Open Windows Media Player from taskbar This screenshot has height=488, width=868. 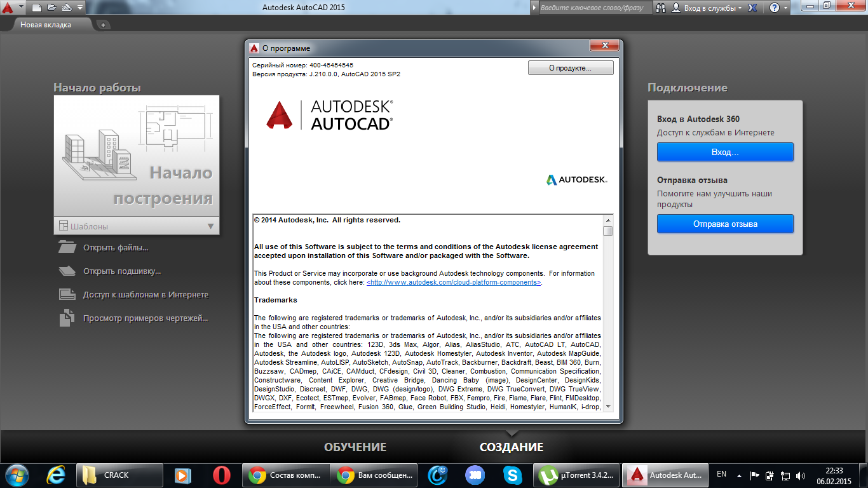click(x=182, y=475)
